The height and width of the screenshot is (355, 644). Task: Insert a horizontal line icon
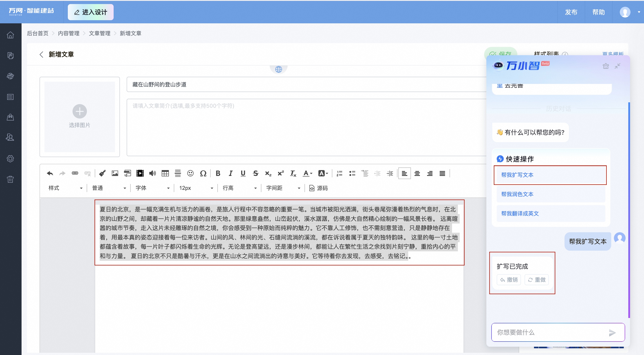(178, 173)
